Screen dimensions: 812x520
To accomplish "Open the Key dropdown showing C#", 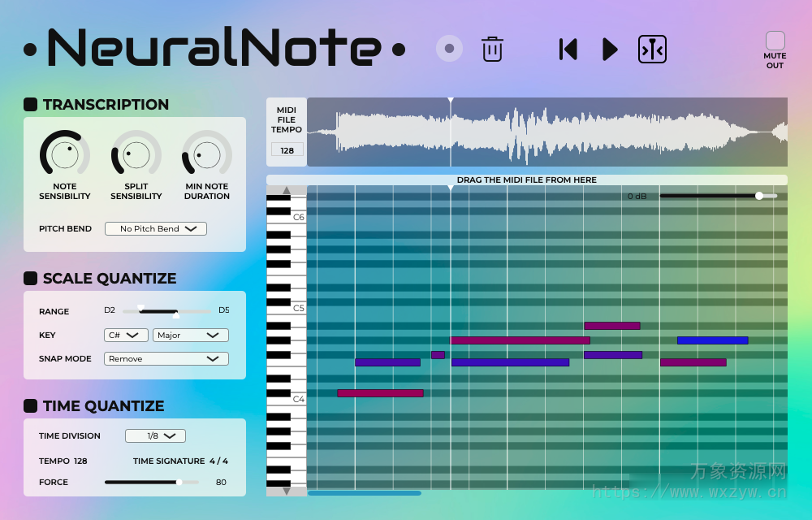I will [x=125, y=335].
